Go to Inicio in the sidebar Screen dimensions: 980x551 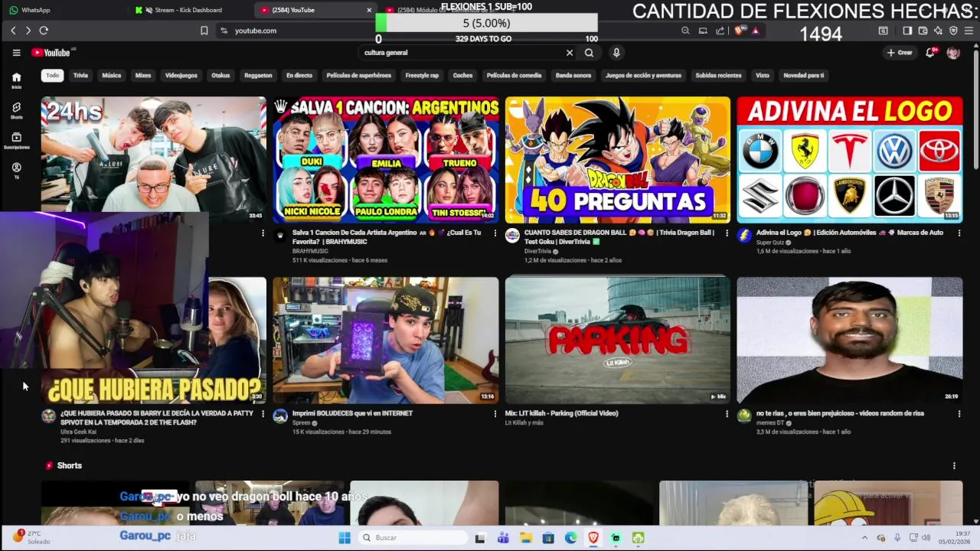tap(16, 80)
